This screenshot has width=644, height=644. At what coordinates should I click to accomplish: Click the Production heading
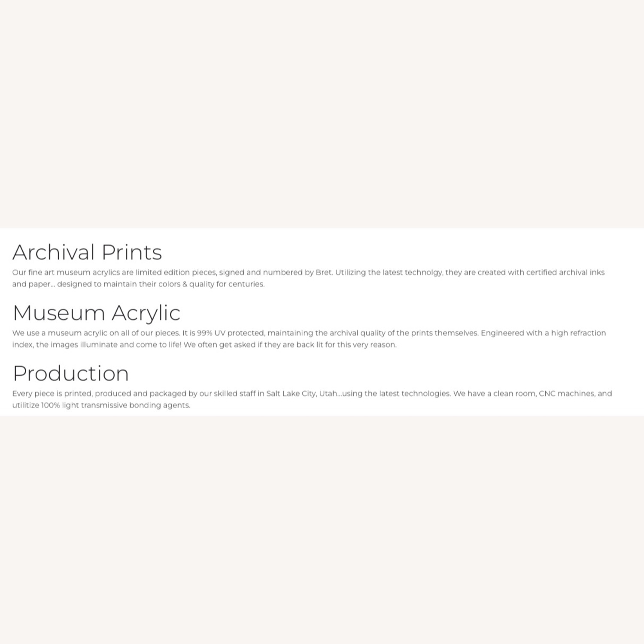click(70, 374)
